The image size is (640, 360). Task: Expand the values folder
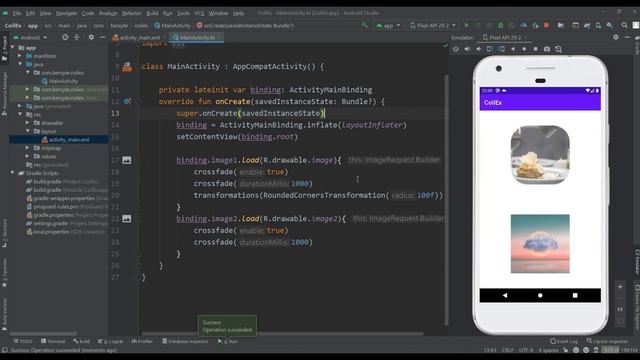pyautogui.click(x=27, y=156)
